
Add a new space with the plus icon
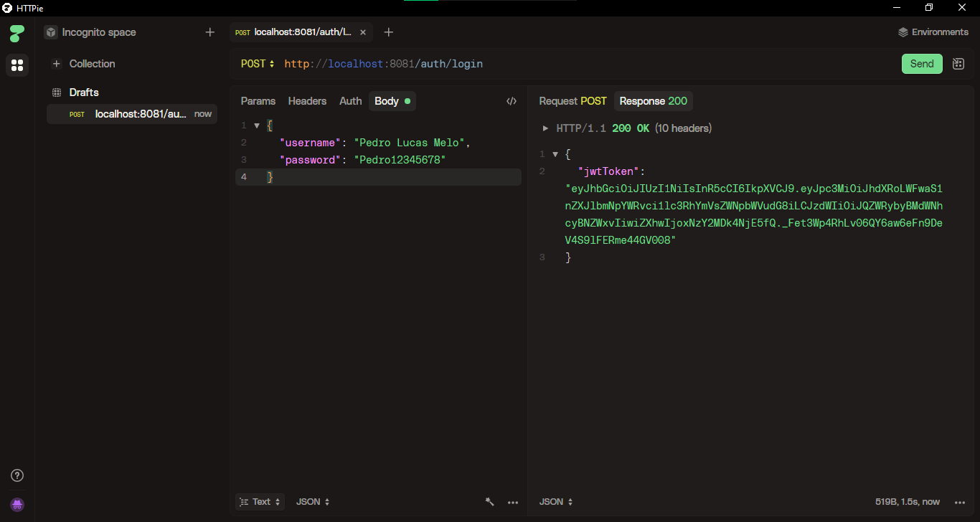pyautogui.click(x=209, y=32)
